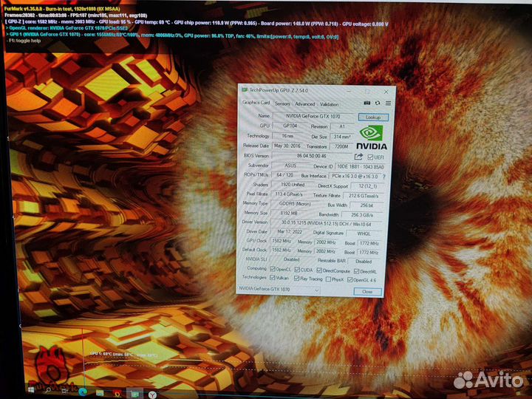Click the Bus Interface PCIe x16 value
Image resolution: width=532 pixels, height=399 pixels.
(355, 177)
